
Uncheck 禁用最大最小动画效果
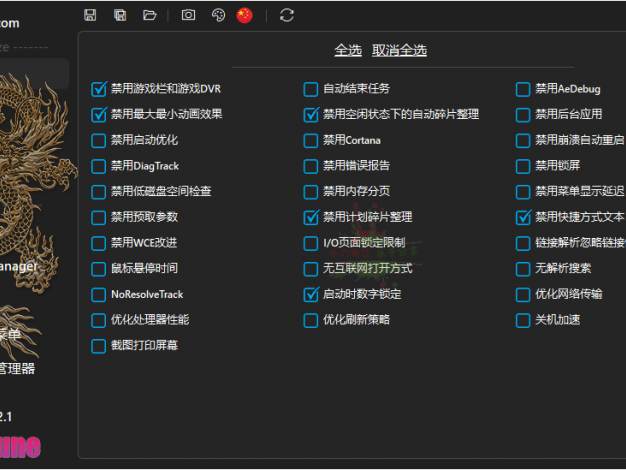(x=99, y=115)
